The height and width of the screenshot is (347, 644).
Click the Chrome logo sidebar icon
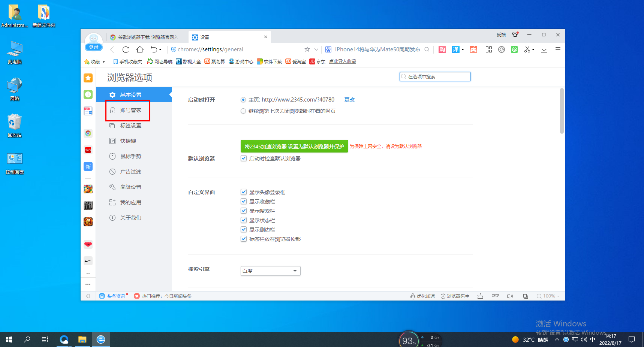88,133
